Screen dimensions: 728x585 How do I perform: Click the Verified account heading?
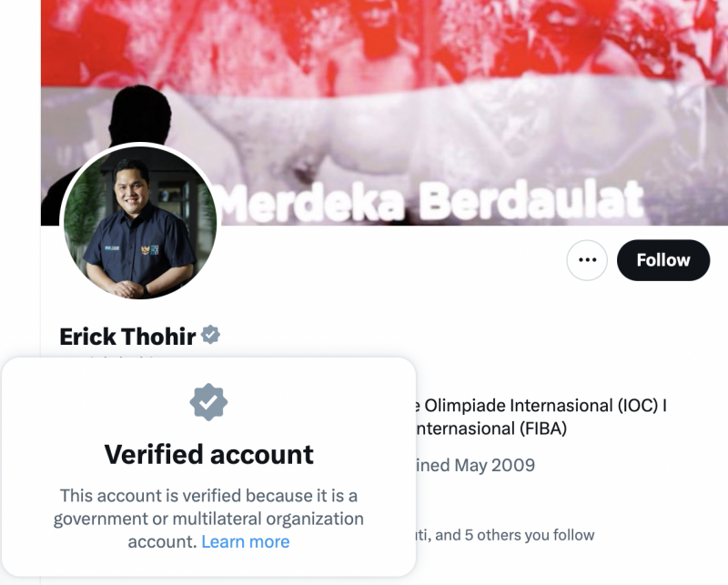coord(209,454)
